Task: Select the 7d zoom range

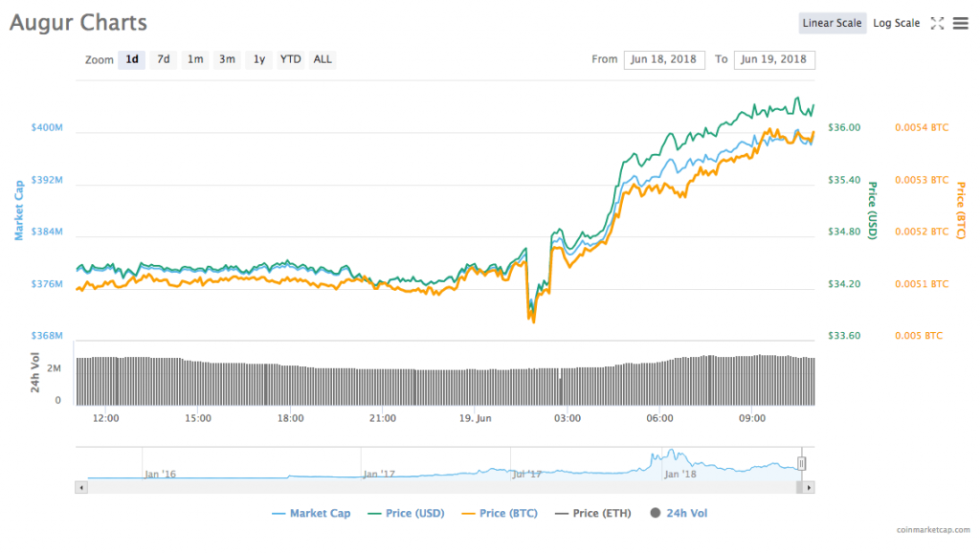Action: click(163, 59)
